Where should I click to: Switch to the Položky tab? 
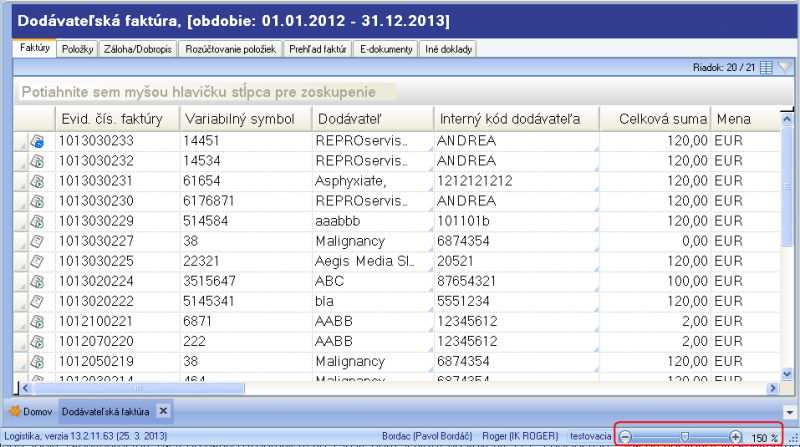click(x=78, y=49)
